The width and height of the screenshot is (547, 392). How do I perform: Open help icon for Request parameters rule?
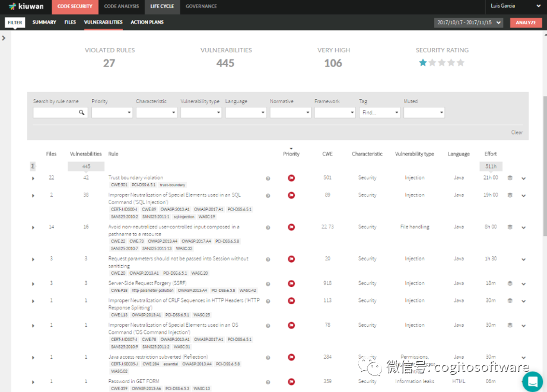pos(268,259)
